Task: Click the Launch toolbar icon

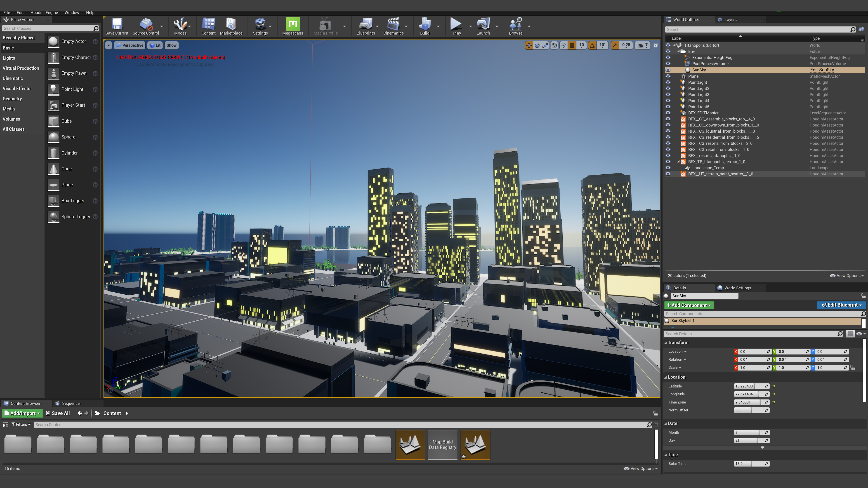Action: [483, 26]
